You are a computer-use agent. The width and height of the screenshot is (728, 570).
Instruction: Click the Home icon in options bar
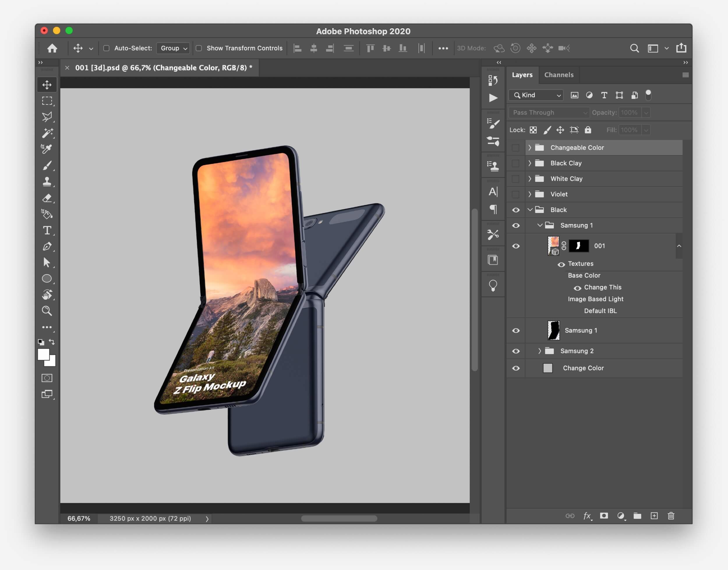pos(52,48)
